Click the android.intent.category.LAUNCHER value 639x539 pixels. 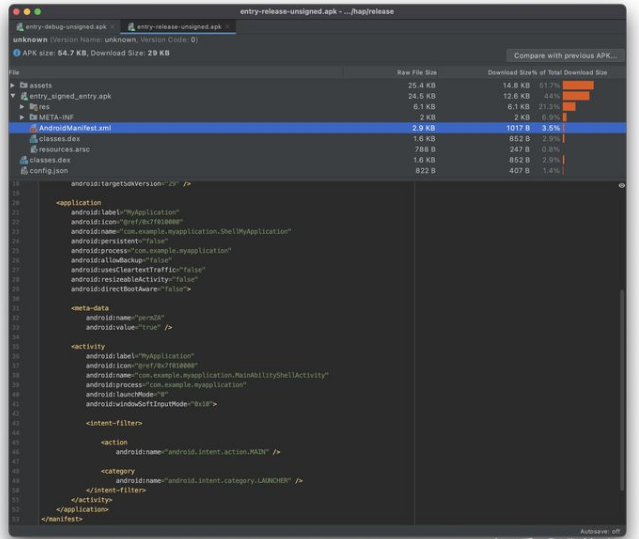[x=227, y=481]
